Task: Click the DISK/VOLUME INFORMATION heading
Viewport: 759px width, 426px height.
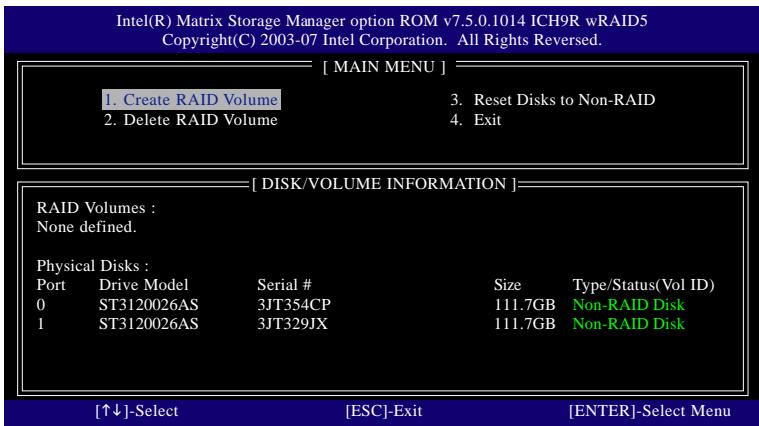Action: (x=384, y=184)
